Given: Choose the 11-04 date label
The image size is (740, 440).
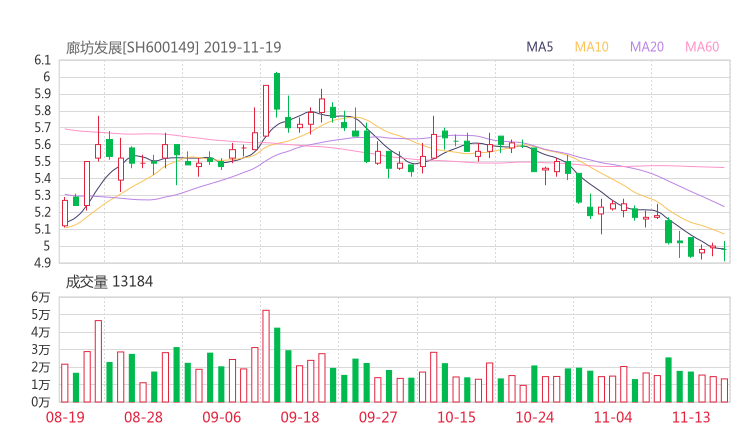Looking at the screenshot, I should (613, 417).
